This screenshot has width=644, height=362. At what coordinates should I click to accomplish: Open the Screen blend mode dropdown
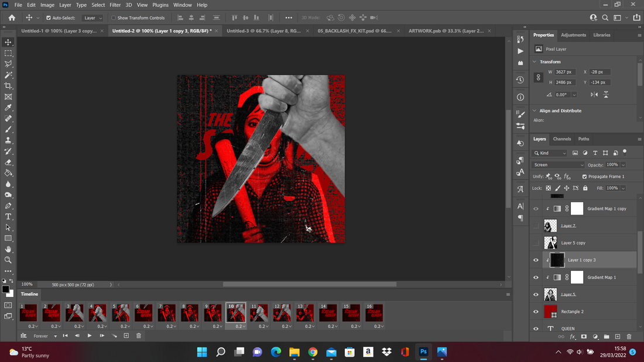[x=558, y=165]
